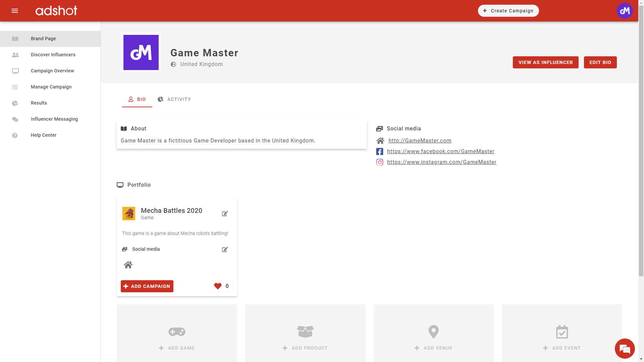Screen dimensions: 644x362
Task: Switch to the Activity tab
Action: tap(174, 100)
